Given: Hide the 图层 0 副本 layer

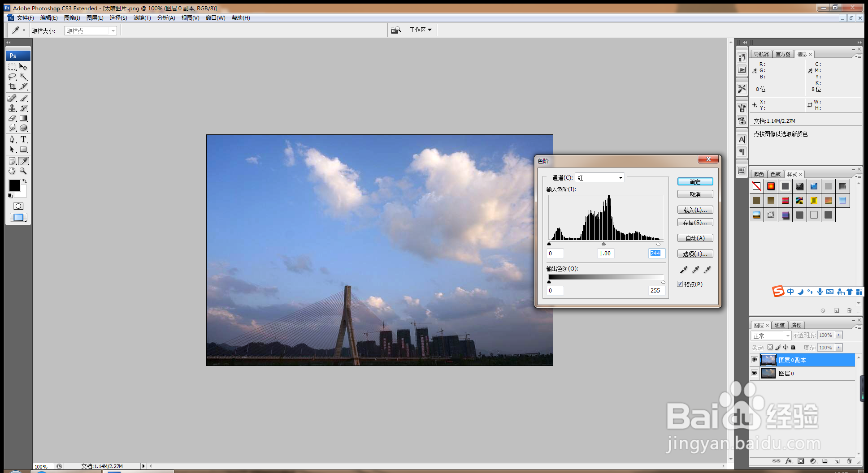Looking at the screenshot, I should point(754,360).
